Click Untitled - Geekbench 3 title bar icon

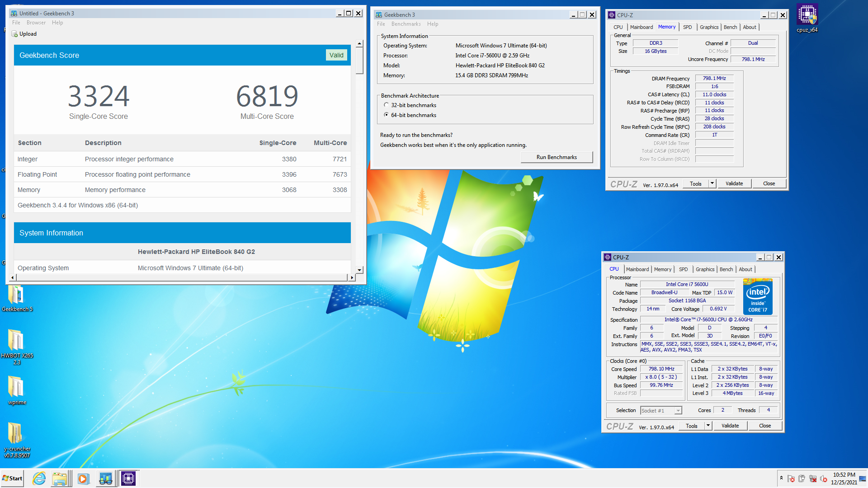click(14, 14)
